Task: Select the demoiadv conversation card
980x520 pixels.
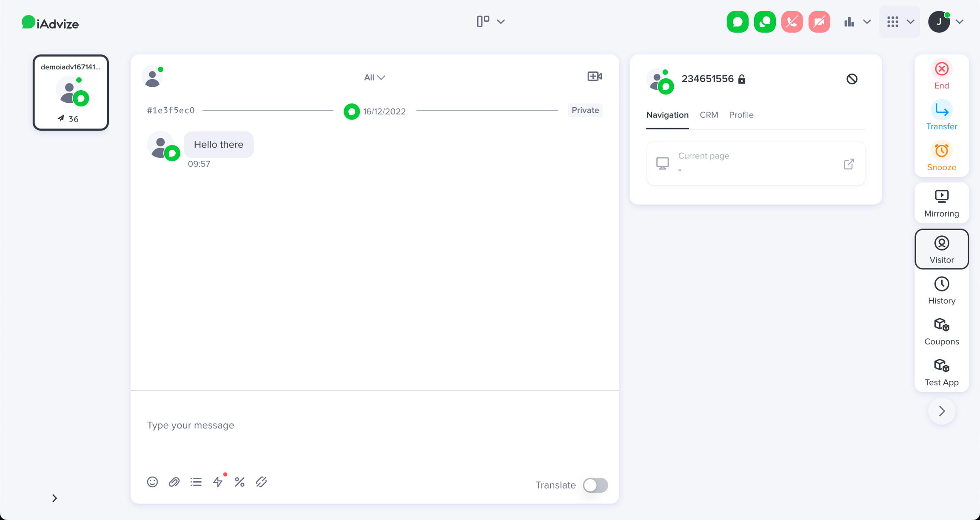Action: [x=71, y=92]
